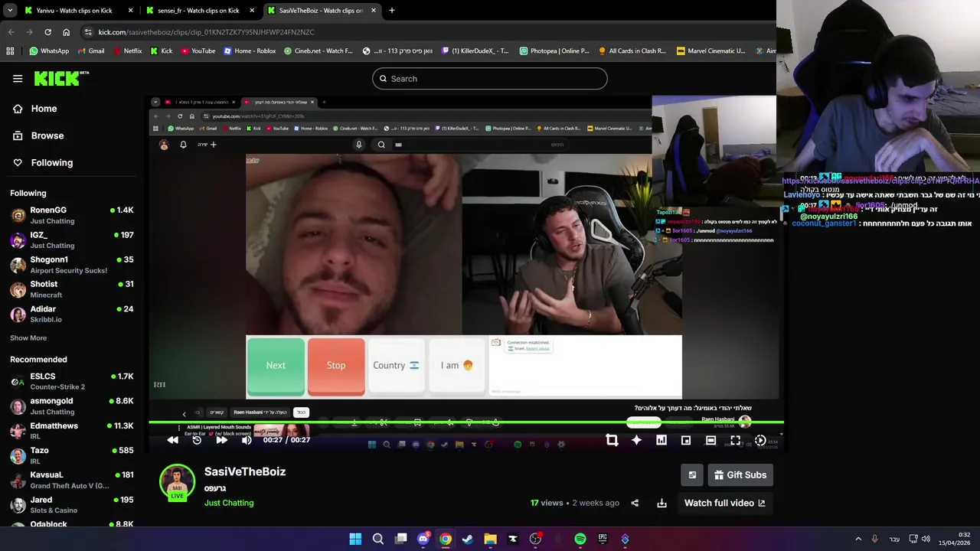980x551 pixels.
Task: Open Shogonn1 followed channel
Action: coord(72,265)
